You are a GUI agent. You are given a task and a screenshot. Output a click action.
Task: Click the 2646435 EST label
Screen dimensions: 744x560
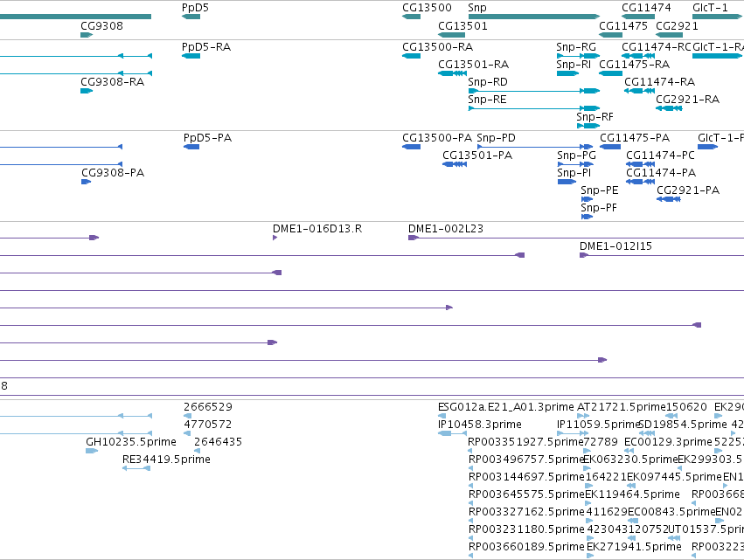(219, 442)
